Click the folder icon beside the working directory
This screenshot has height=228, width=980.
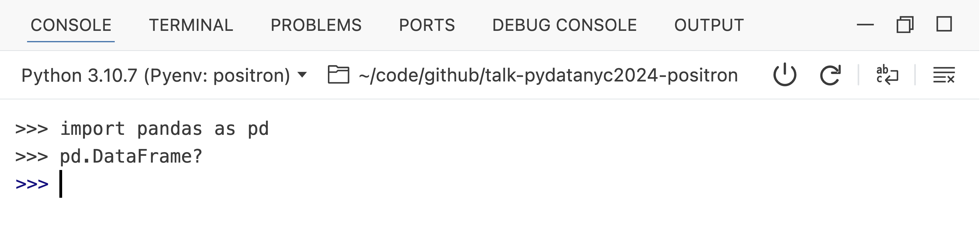(x=338, y=75)
